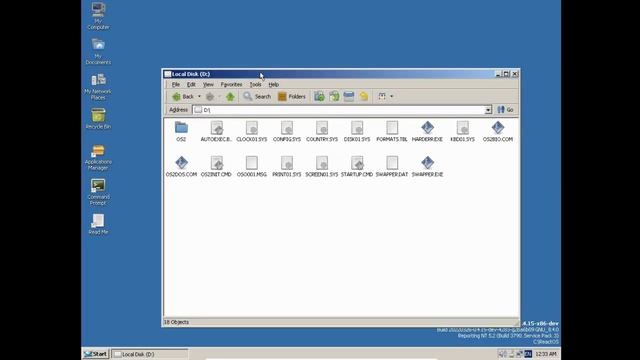
Task: Expand the Back history dropdown arrow
Action: 199,96
